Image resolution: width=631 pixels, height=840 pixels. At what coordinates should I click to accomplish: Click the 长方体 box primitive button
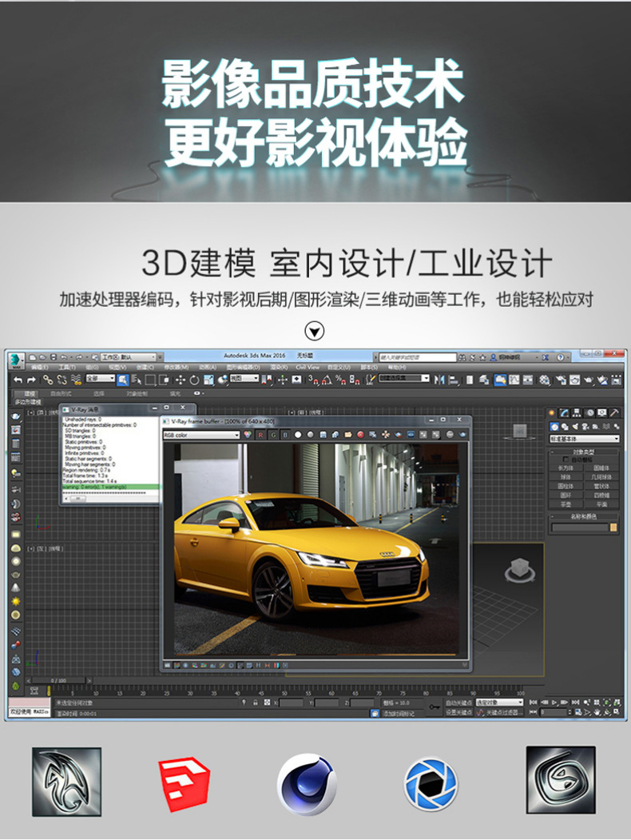(566, 468)
